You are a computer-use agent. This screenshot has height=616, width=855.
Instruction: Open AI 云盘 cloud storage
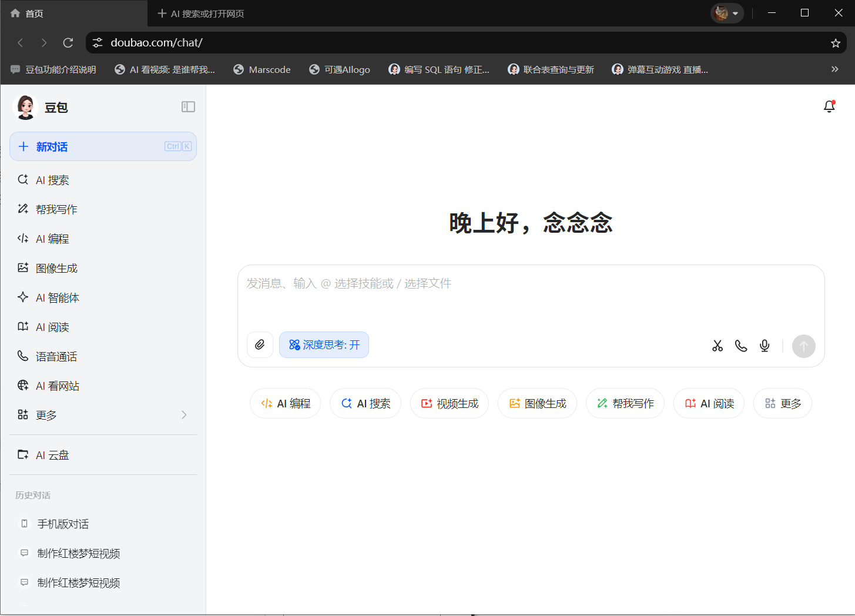(53, 454)
